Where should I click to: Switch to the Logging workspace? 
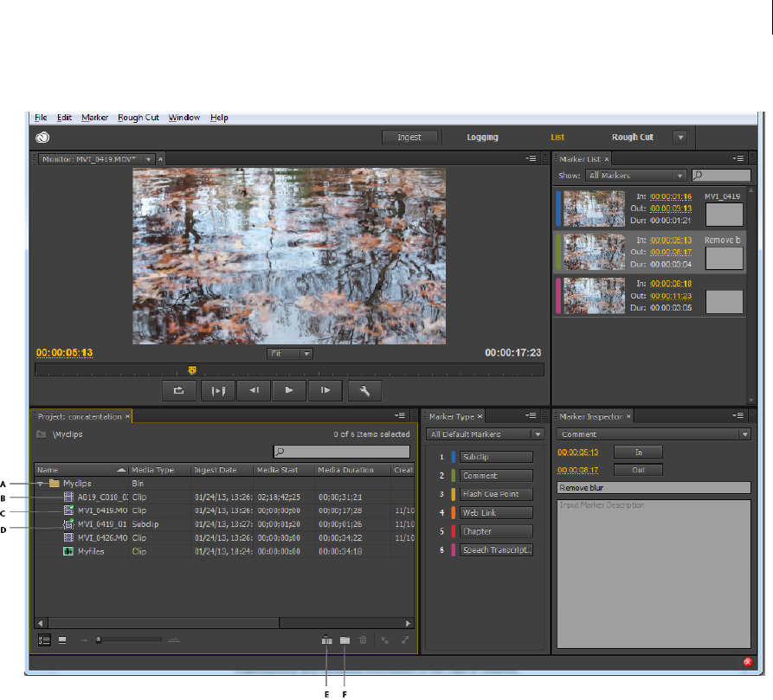click(482, 138)
